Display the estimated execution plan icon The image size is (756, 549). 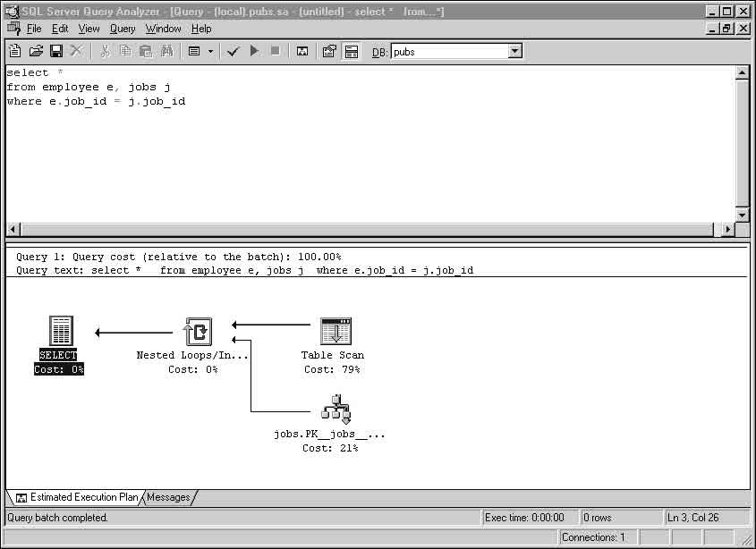click(302, 51)
